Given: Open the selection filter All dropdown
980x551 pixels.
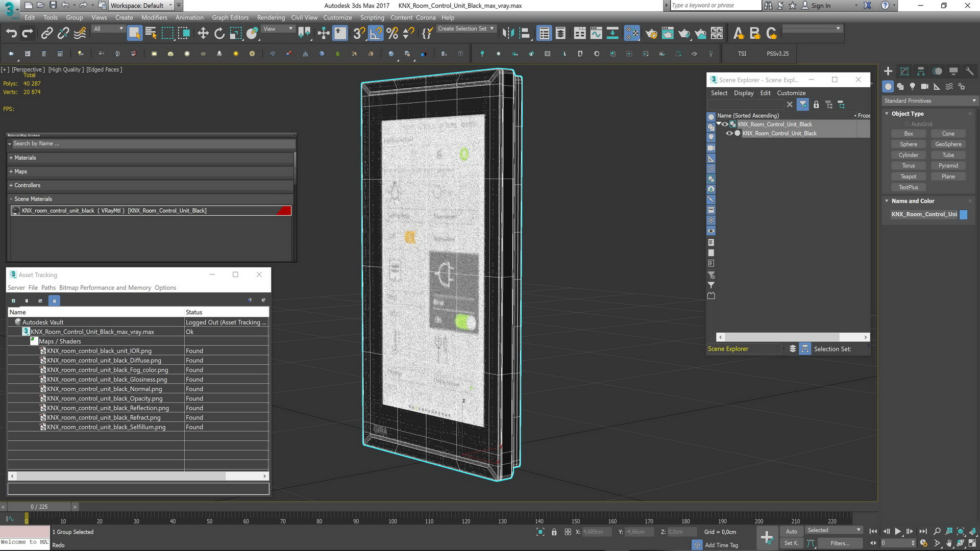Looking at the screenshot, I should 108,29.
